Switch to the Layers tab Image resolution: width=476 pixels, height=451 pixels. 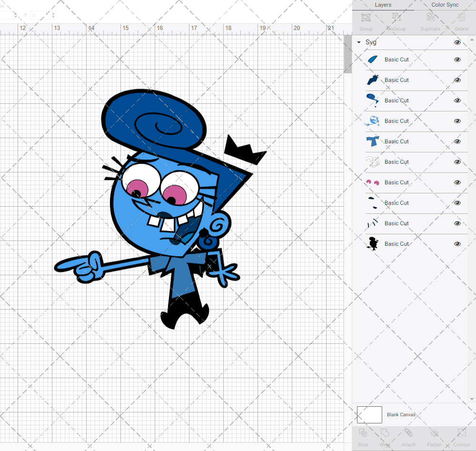(383, 5)
